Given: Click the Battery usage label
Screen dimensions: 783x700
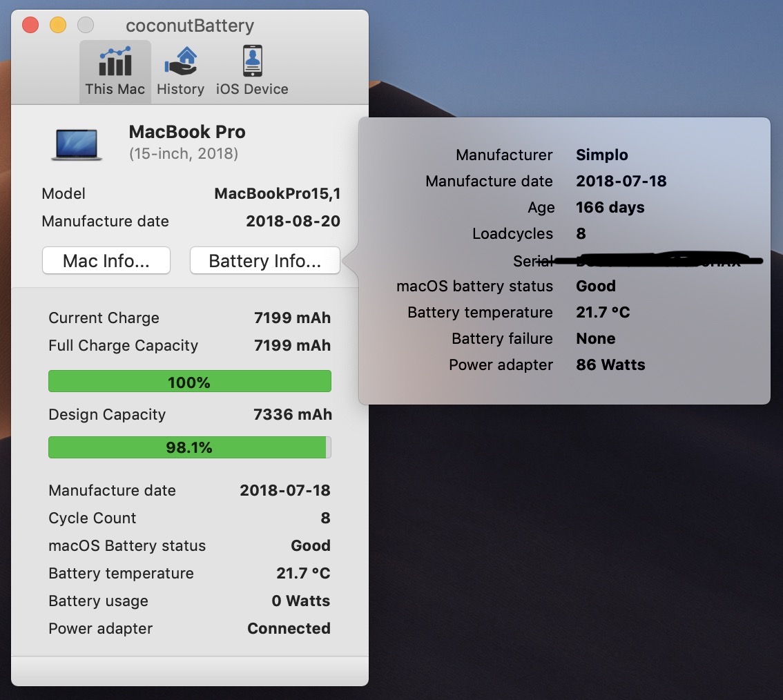Looking at the screenshot, I should 98,601.
